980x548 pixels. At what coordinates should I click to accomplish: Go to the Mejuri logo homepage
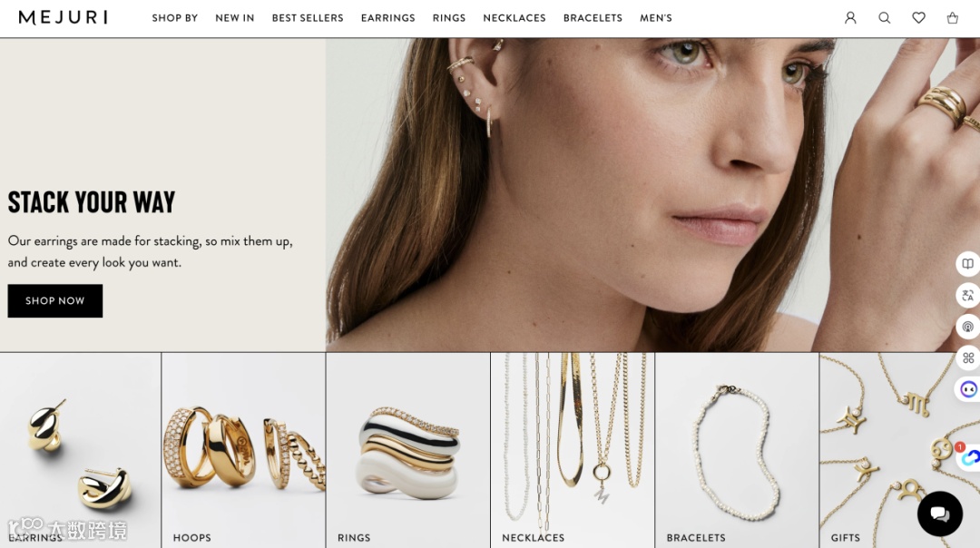point(64,17)
